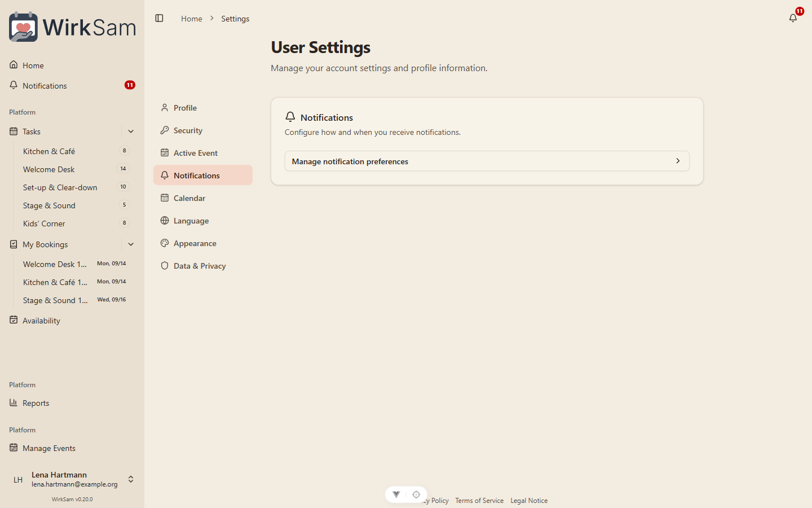
Task: Open the Language settings tab
Action: pyautogui.click(x=203, y=220)
